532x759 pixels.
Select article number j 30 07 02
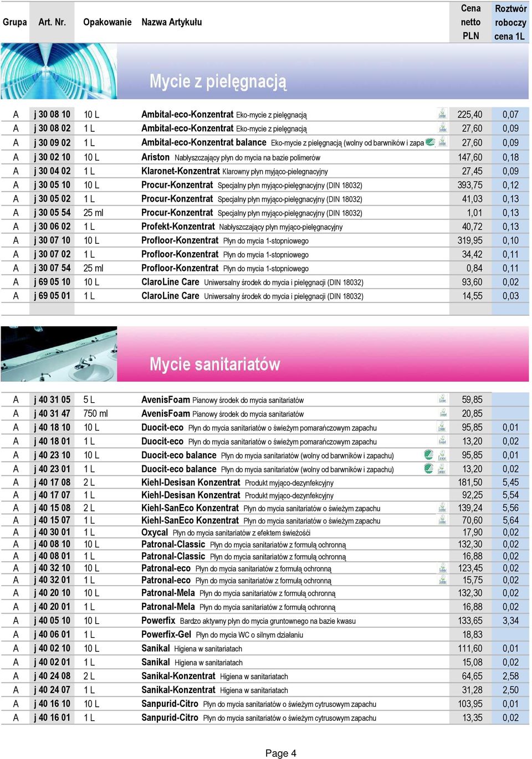(52, 254)
